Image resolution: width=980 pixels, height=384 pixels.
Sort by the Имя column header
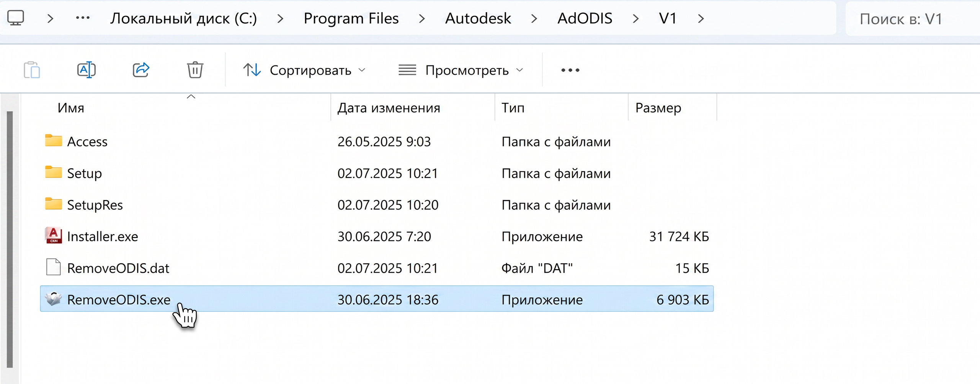[71, 108]
